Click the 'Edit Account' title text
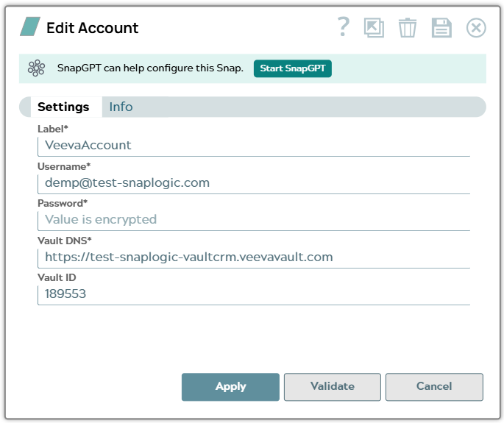The image size is (504, 423). (93, 28)
